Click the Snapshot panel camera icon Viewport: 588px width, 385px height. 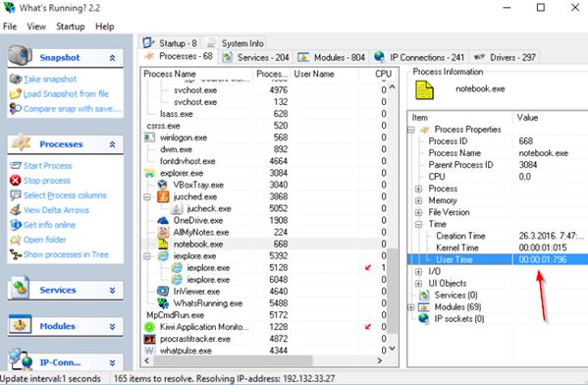pyautogui.click(x=21, y=55)
